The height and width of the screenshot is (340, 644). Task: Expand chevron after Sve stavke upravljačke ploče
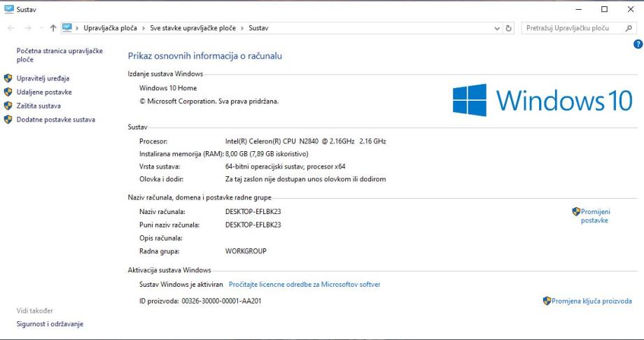point(242,28)
